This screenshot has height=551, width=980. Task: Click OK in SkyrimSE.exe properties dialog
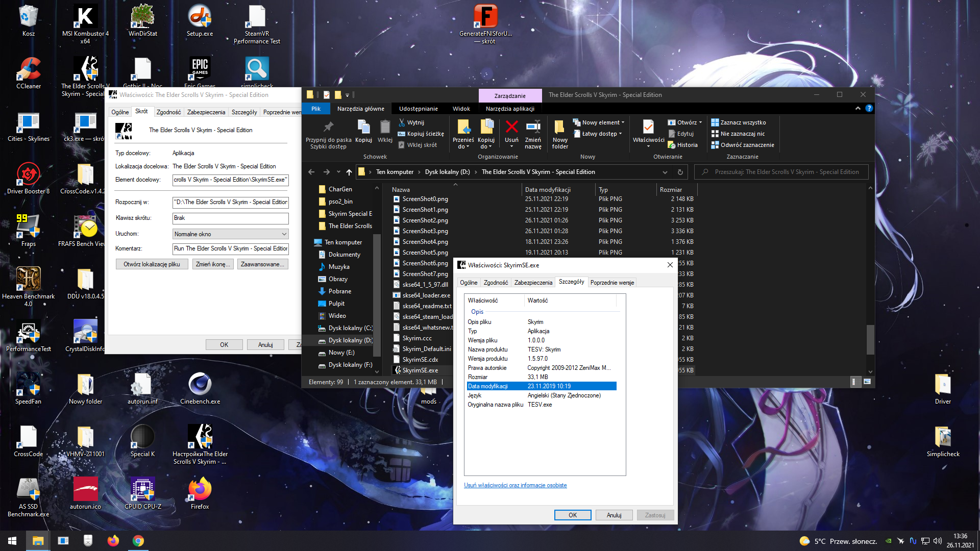(x=573, y=515)
